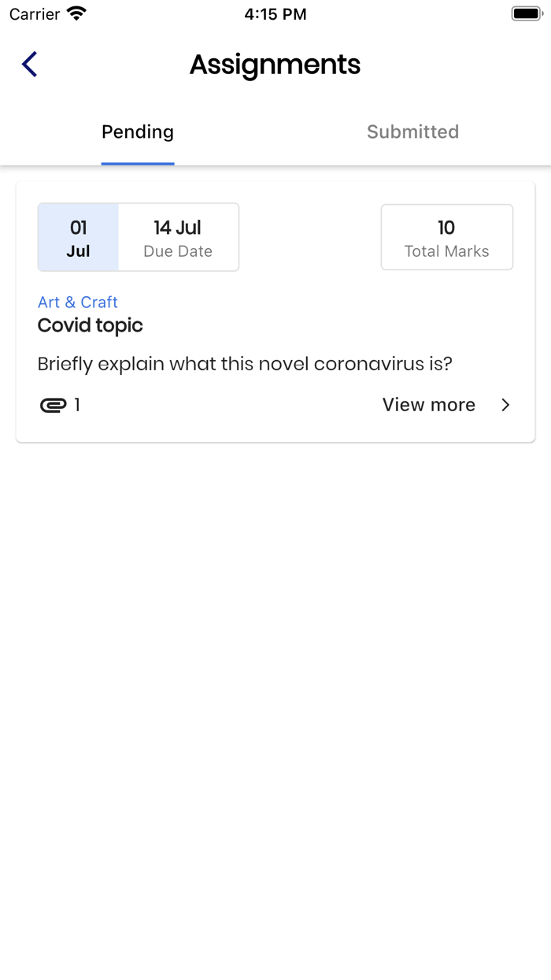Tap the back arrow icon

[x=30, y=64]
